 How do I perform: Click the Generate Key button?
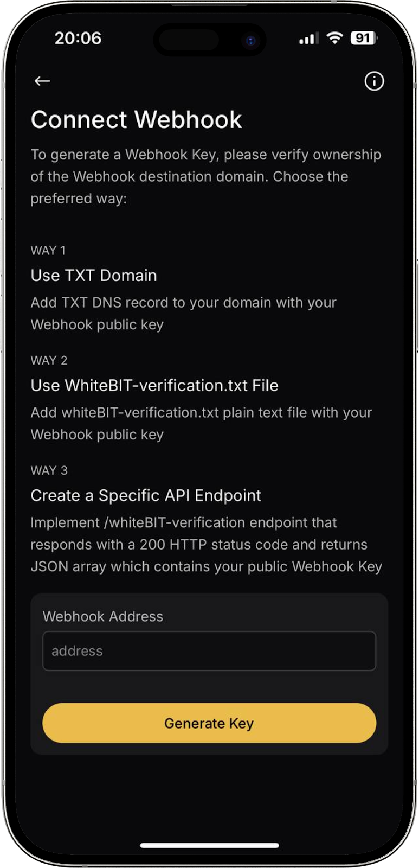(x=209, y=723)
